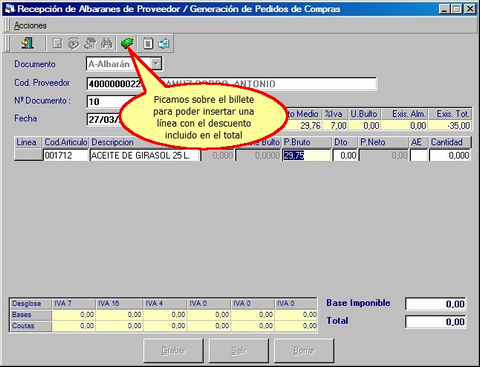The image size is (480, 367).
Task: Click the blue transfer arrow toolbar icon
Action: [x=164, y=43]
